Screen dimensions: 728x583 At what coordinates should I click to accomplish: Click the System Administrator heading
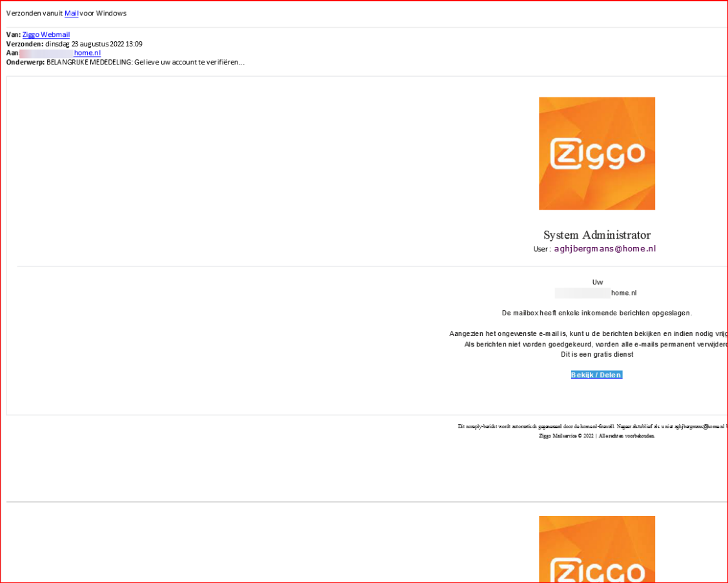[597, 235]
